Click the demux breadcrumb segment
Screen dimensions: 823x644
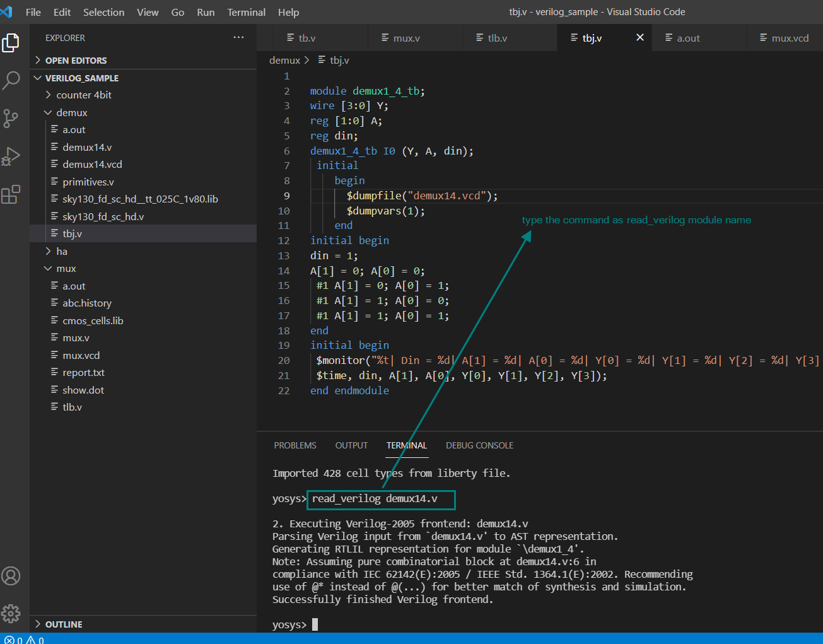tap(284, 61)
